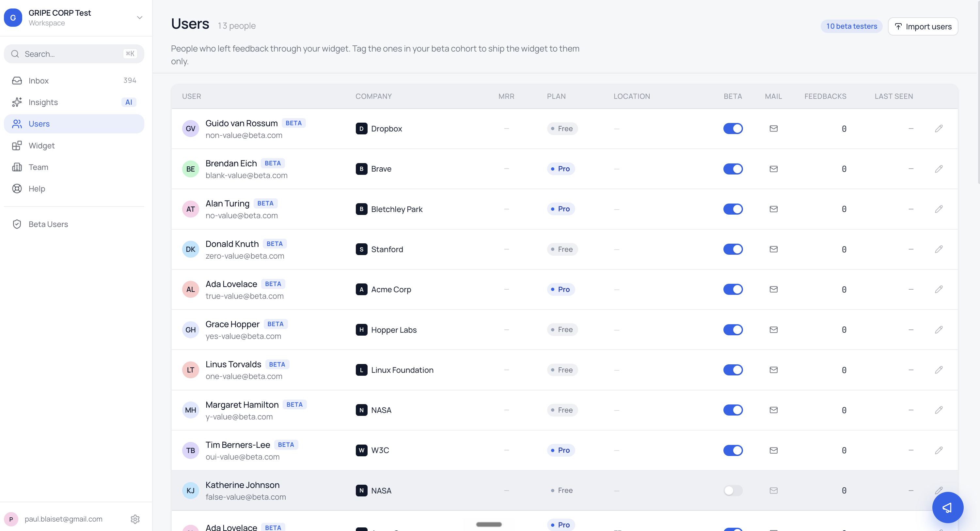Image resolution: width=980 pixels, height=531 pixels.
Task: Click the Inbox count 394
Action: [130, 80]
